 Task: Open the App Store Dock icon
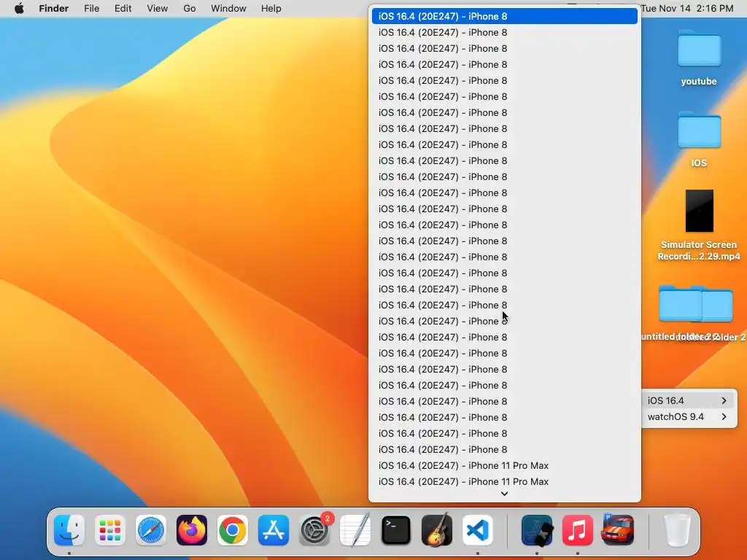274,530
